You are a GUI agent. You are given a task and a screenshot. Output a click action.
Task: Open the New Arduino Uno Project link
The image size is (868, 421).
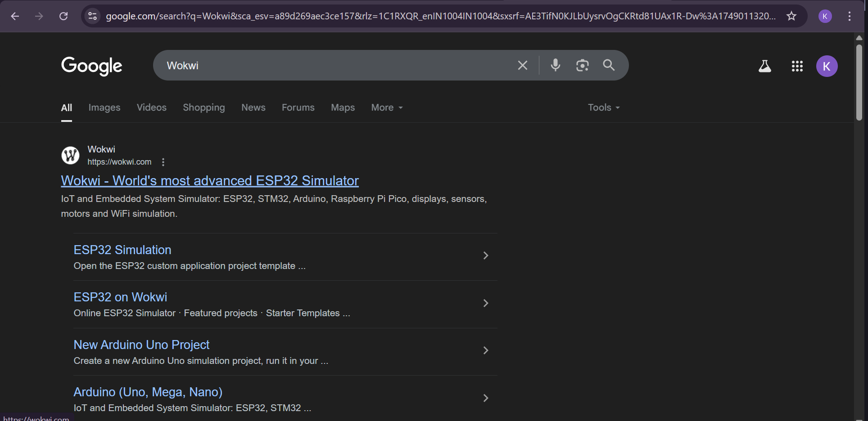(141, 345)
